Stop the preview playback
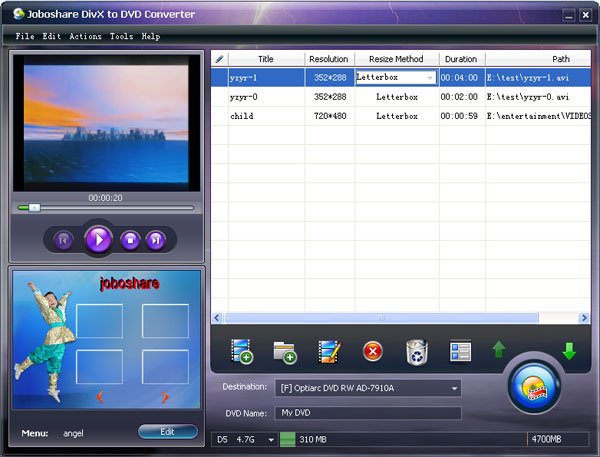Viewport: 600px width, 457px height. coord(130,240)
